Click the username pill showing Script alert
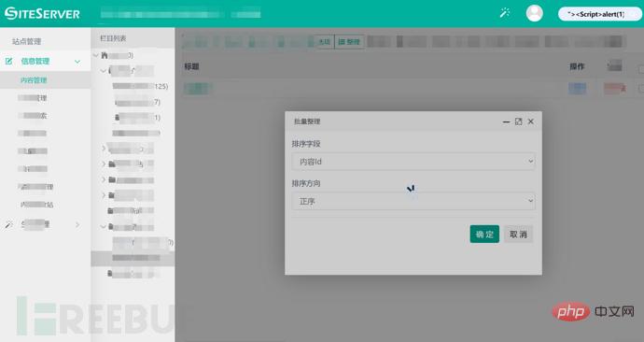Screen dimensions: 644x342 point(599,14)
